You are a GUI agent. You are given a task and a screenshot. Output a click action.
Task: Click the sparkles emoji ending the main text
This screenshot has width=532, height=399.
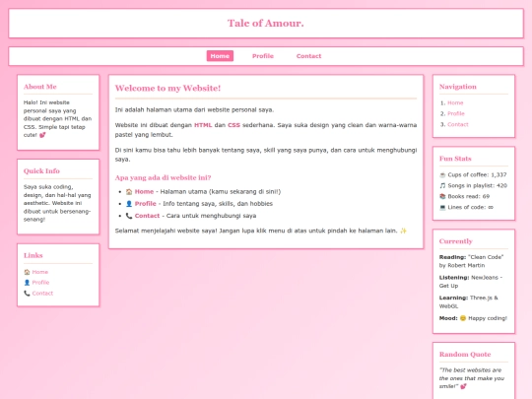pos(403,231)
